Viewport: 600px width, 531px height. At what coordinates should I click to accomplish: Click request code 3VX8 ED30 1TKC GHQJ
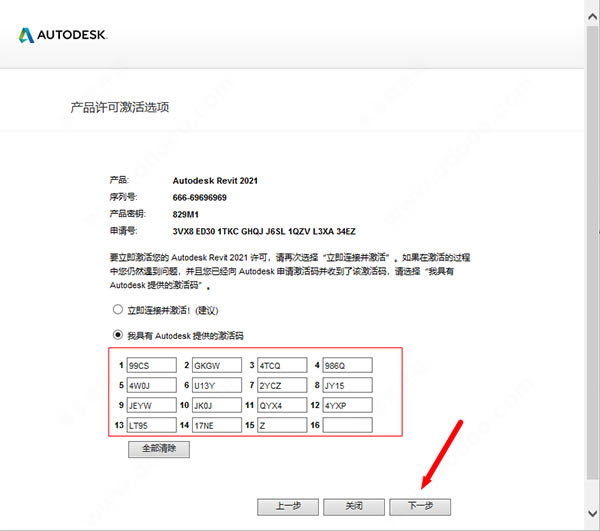tap(218, 231)
